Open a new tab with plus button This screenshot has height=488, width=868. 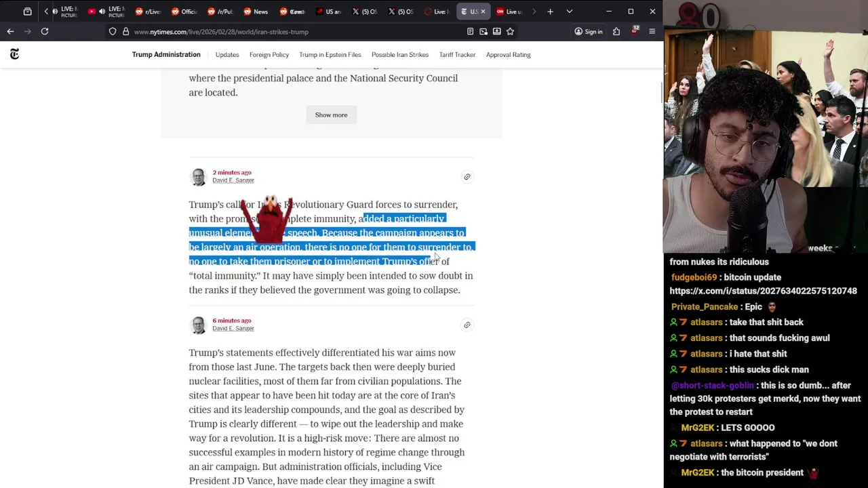(x=550, y=12)
